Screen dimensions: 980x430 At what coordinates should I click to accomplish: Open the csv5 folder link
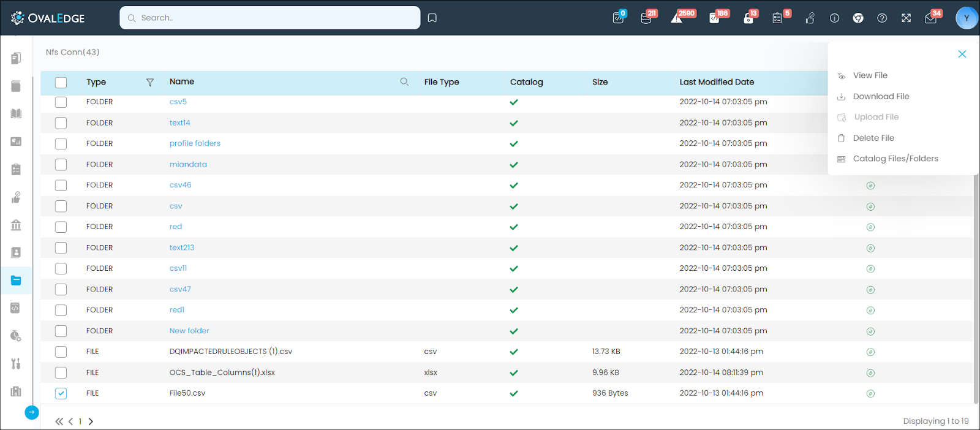tap(178, 102)
